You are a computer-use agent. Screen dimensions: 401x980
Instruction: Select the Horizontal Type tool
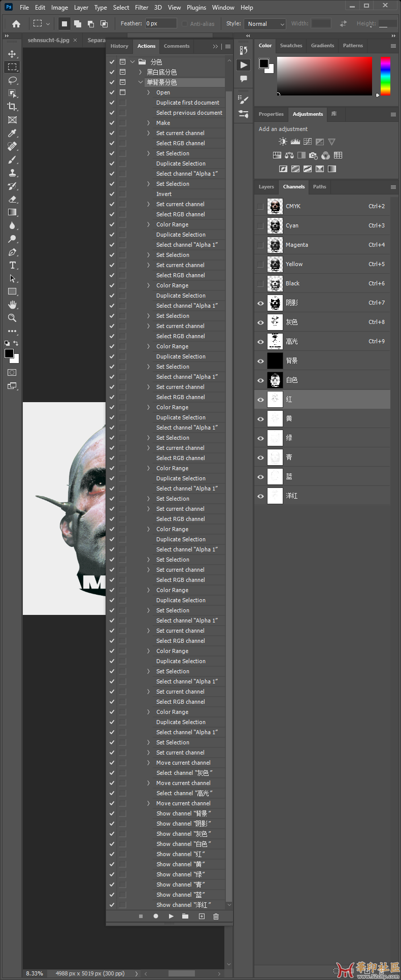pos(12,265)
